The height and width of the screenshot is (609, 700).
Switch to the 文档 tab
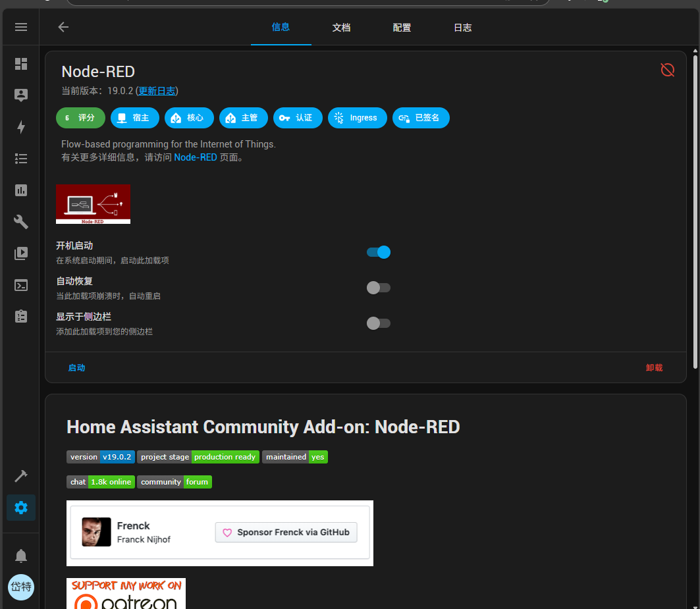[341, 28]
